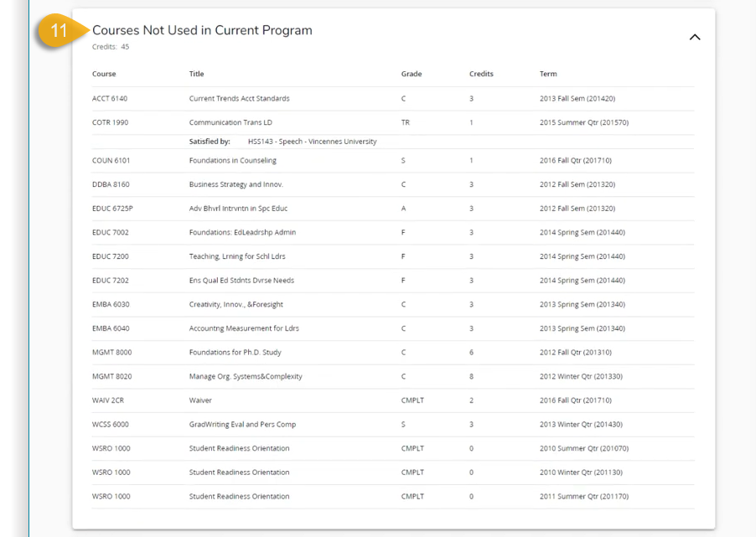This screenshot has width=756, height=537.
Task: Click the Courses Not Used in Current Program heading
Action: click(201, 29)
